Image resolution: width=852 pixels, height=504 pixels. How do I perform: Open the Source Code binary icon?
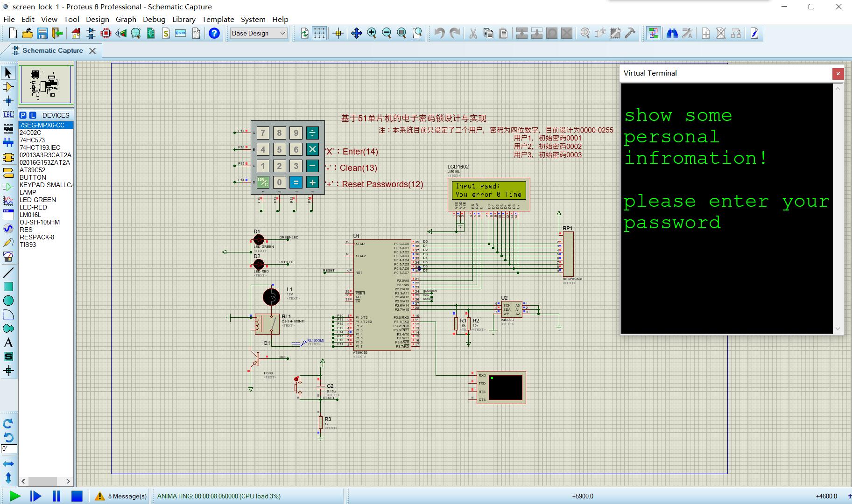pyautogui.click(x=181, y=33)
